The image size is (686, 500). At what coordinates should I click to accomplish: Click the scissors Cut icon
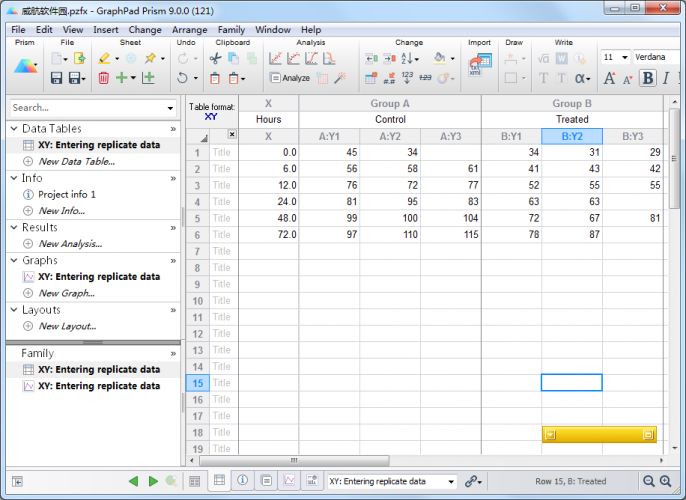coord(215,59)
